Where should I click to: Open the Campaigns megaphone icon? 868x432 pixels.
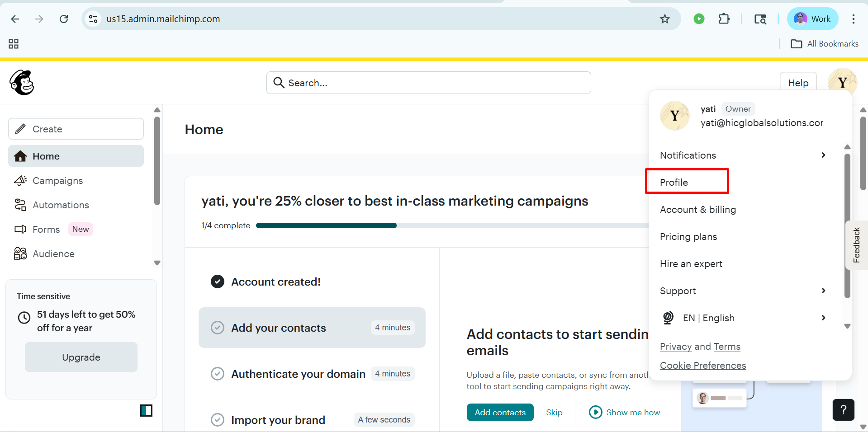pos(20,180)
